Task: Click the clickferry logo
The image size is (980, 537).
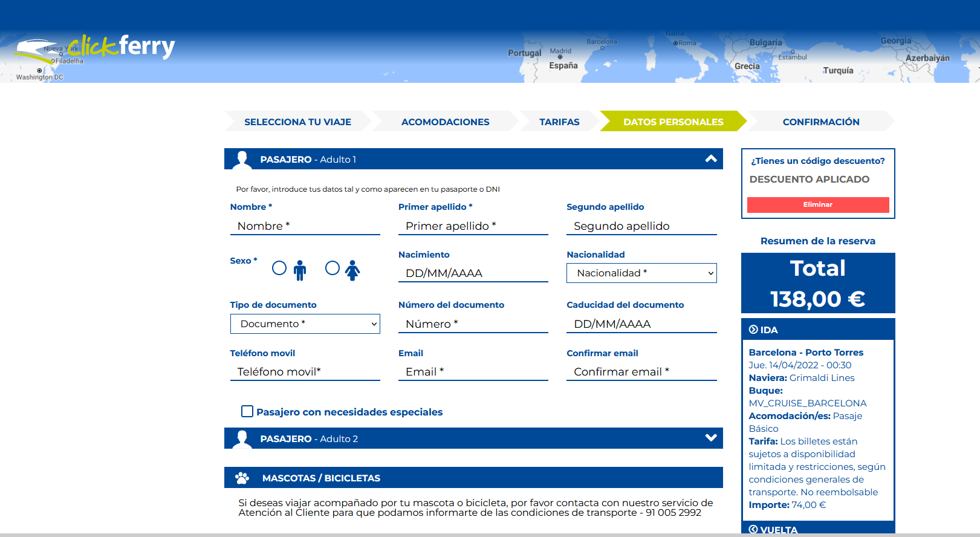Action: tap(94, 48)
